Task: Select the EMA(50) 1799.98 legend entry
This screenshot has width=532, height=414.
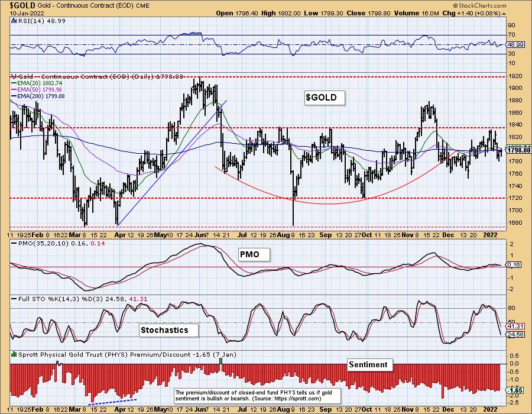Action: click(x=37, y=89)
